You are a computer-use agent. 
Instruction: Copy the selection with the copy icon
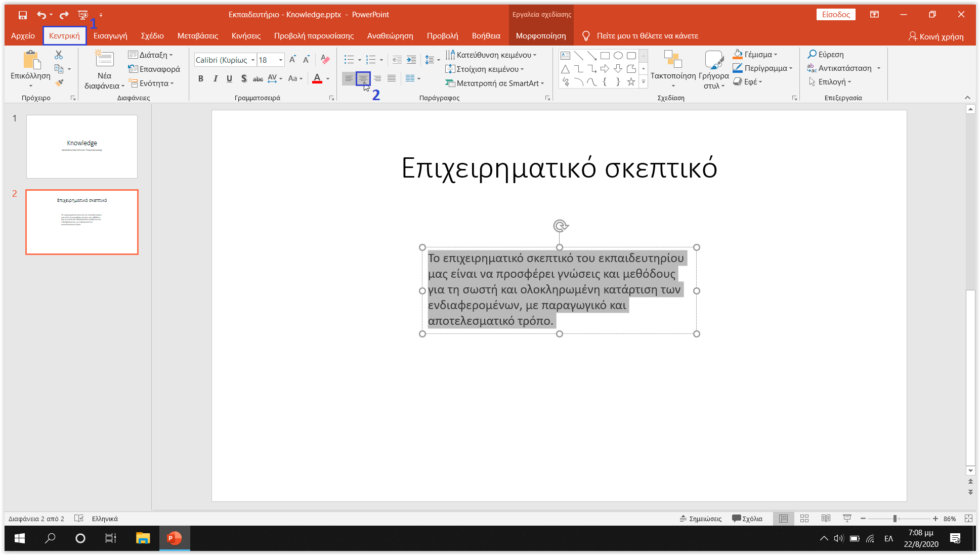(59, 68)
